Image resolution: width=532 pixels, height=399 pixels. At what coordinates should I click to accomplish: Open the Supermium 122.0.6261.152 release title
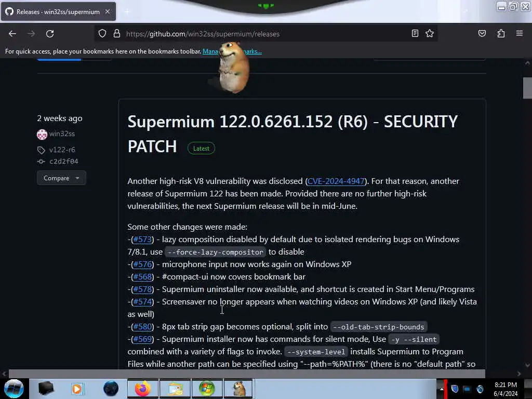292,134
